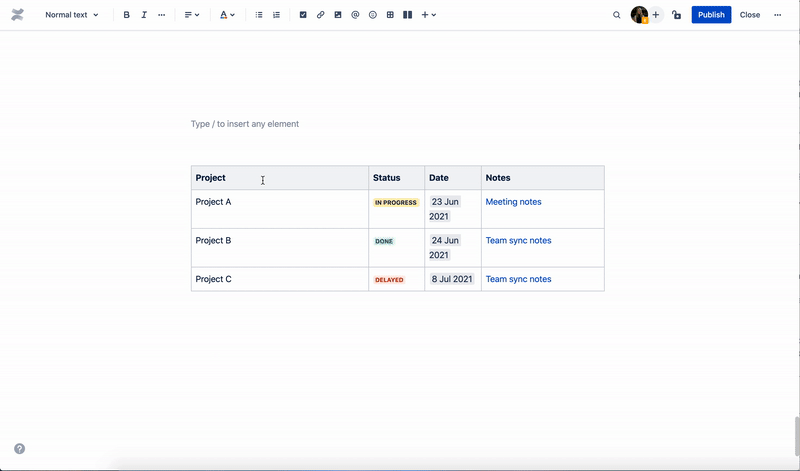Open the Normal text style dropdown
Viewport: 800px width, 471px height.
71,15
